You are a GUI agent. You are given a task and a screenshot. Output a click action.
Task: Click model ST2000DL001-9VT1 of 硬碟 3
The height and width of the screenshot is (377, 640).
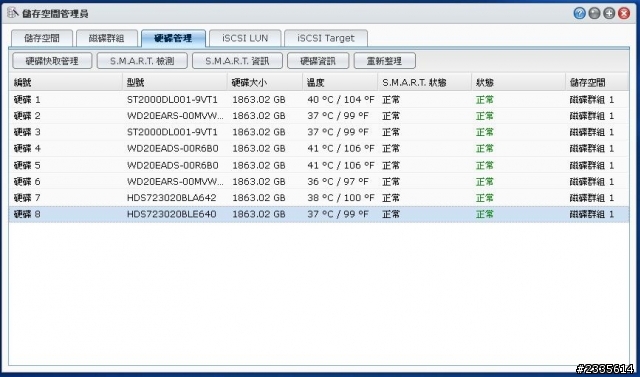(x=172, y=132)
